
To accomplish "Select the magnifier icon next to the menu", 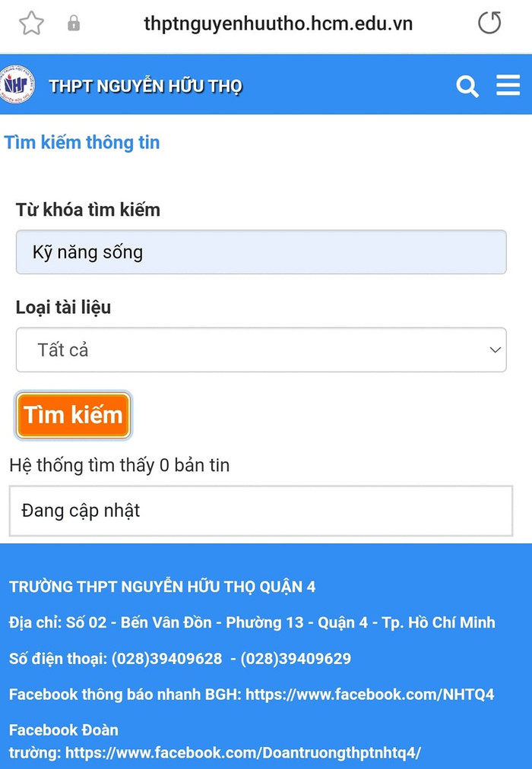I will point(467,86).
